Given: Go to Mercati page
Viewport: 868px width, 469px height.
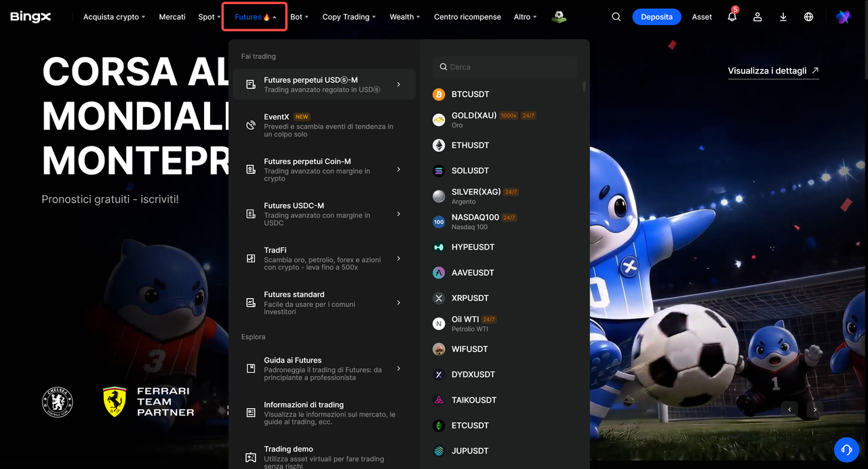Looking at the screenshot, I should click(x=172, y=17).
